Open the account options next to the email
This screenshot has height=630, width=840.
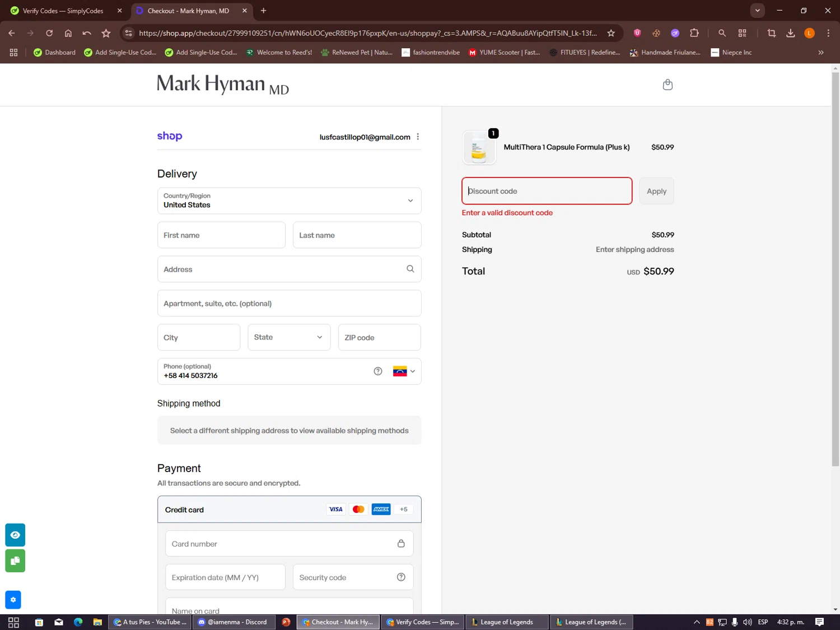pyautogui.click(x=418, y=137)
